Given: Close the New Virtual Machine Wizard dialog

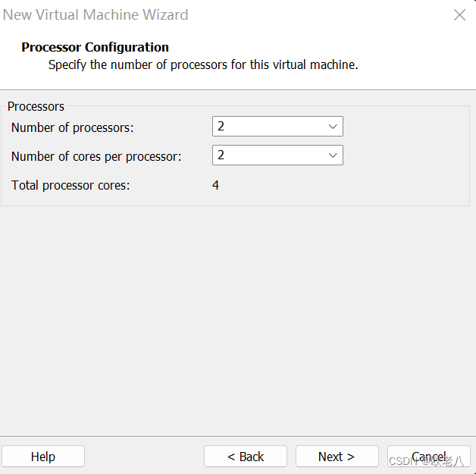Looking at the screenshot, I should pos(459,15).
